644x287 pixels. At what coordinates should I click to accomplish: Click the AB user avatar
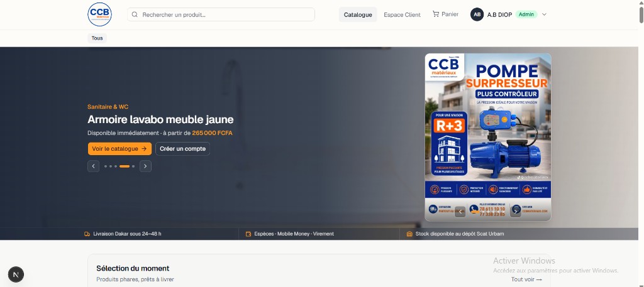tap(477, 15)
